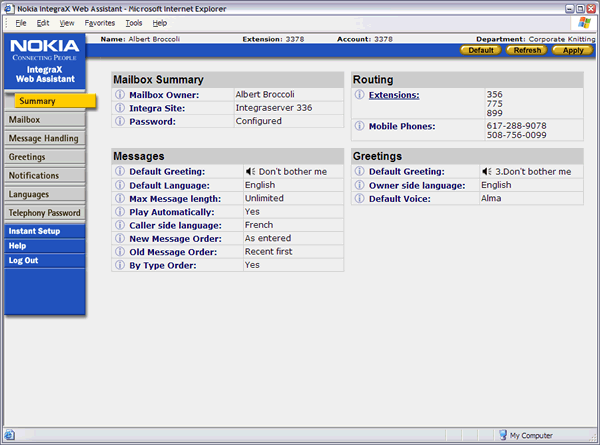Open the View menu
Viewport: 600px width, 445px height.
[x=67, y=23]
